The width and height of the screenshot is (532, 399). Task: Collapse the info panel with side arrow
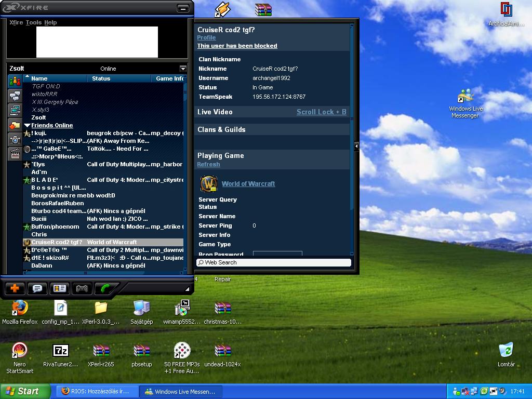[356, 147]
